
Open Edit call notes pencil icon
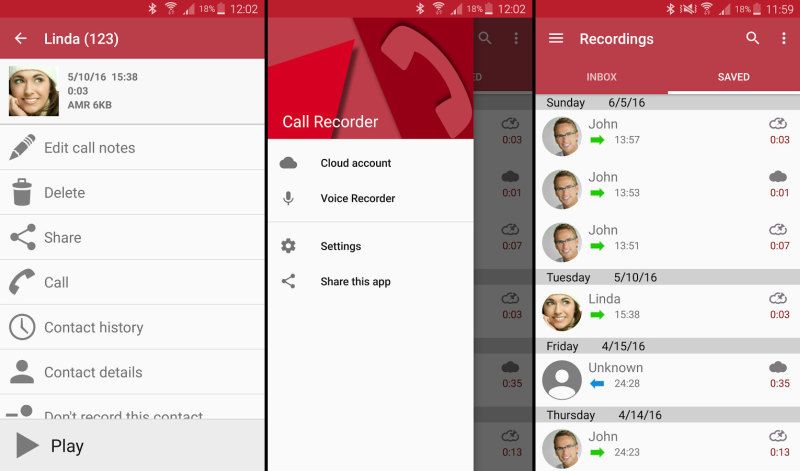click(x=22, y=147)
